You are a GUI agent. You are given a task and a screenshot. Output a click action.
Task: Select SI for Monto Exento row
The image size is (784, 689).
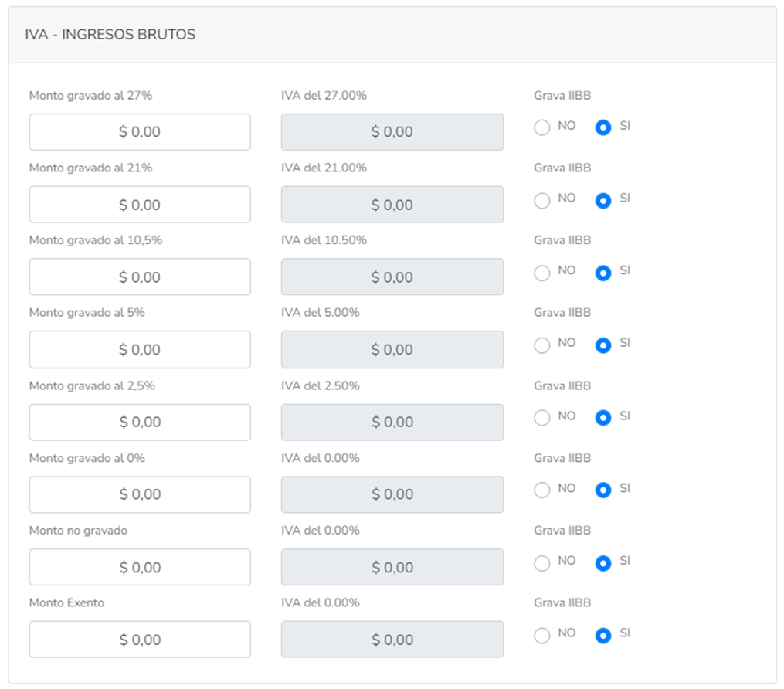click(603, 636)
